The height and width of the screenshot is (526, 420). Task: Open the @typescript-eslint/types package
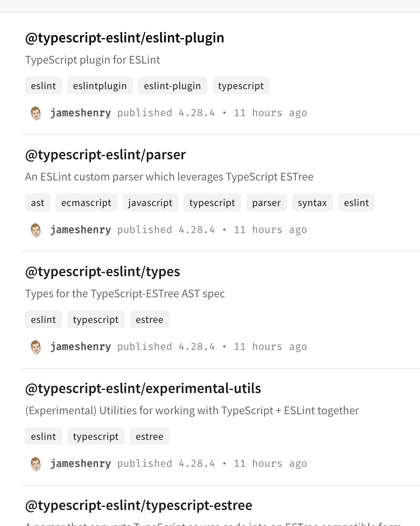point(103,272)
